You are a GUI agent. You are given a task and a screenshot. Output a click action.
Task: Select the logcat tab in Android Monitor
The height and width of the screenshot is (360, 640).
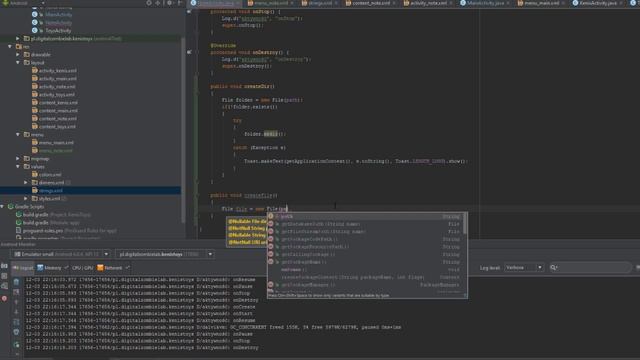pyautogui.click(x=23, y=268)
